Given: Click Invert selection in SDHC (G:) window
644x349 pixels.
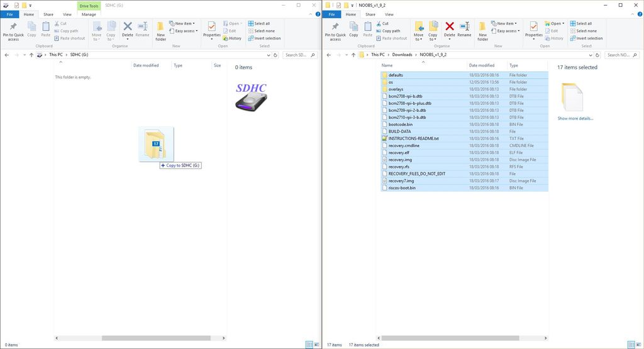Looking at the screenshot, I should tap(264, 38).
